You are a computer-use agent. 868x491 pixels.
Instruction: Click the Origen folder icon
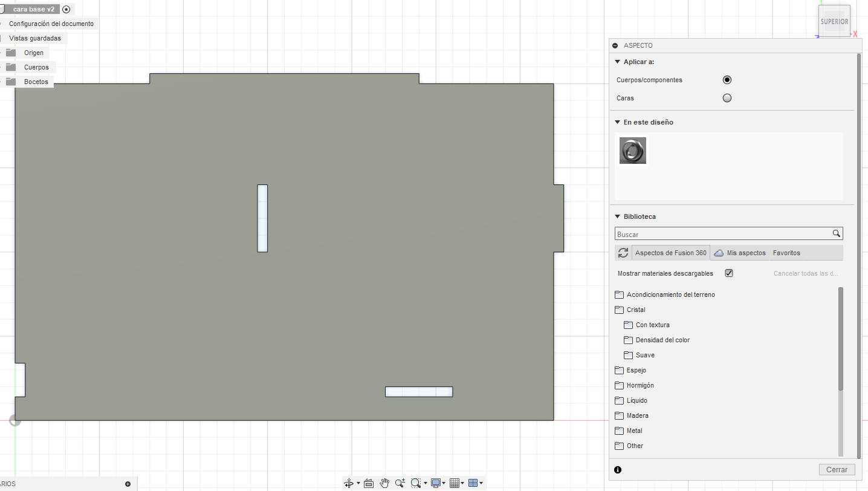pos(11,53)
